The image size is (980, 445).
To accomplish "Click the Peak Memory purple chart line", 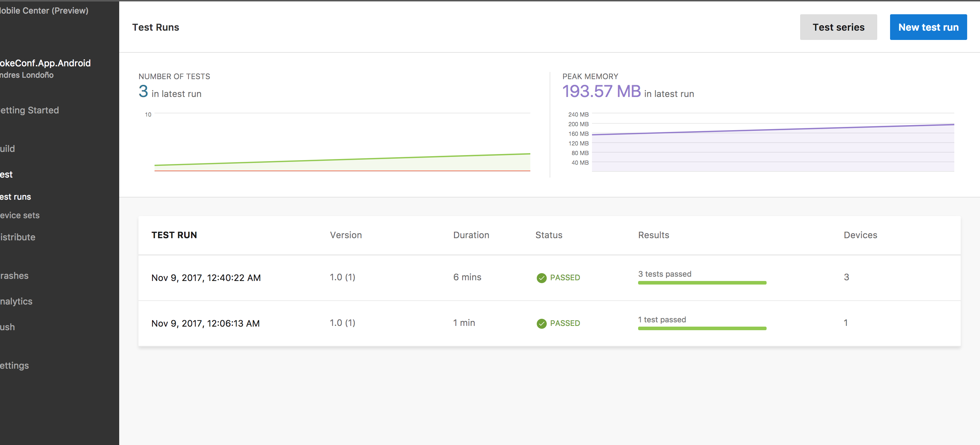I will pos(772,129).
